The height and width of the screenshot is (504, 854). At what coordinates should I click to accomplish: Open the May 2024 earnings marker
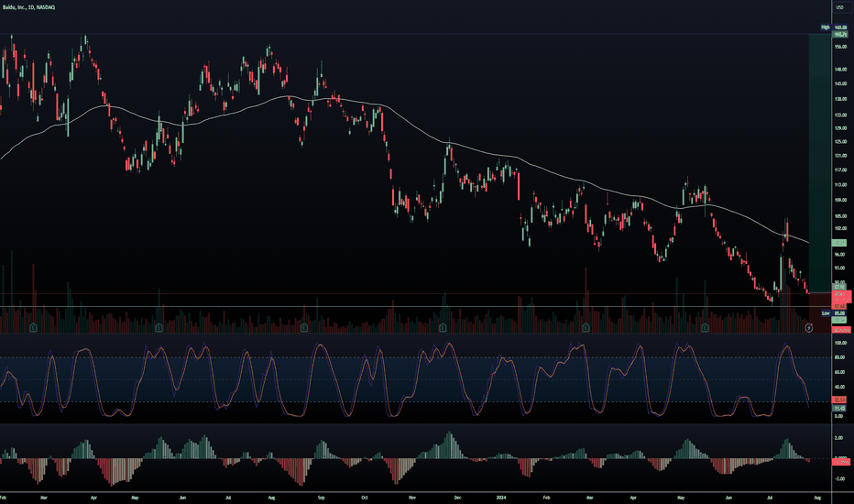705,327
